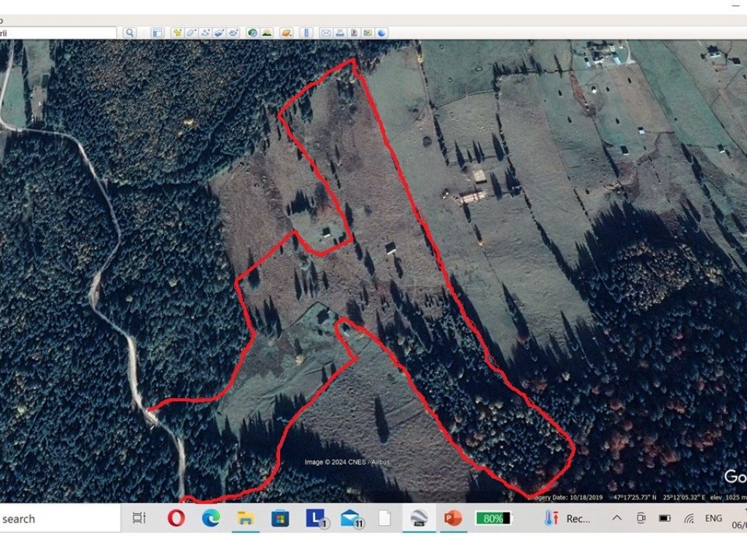This screenshot has width=747, height=560.
Task: Toggle sunlight across the landscape
Action: click(x=267, y=33)
